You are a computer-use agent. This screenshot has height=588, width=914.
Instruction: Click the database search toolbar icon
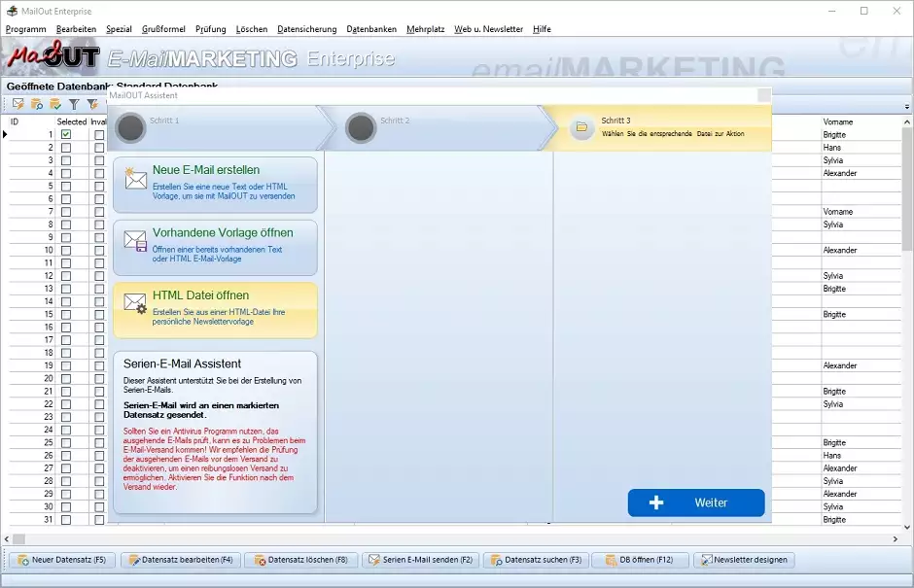37,104
